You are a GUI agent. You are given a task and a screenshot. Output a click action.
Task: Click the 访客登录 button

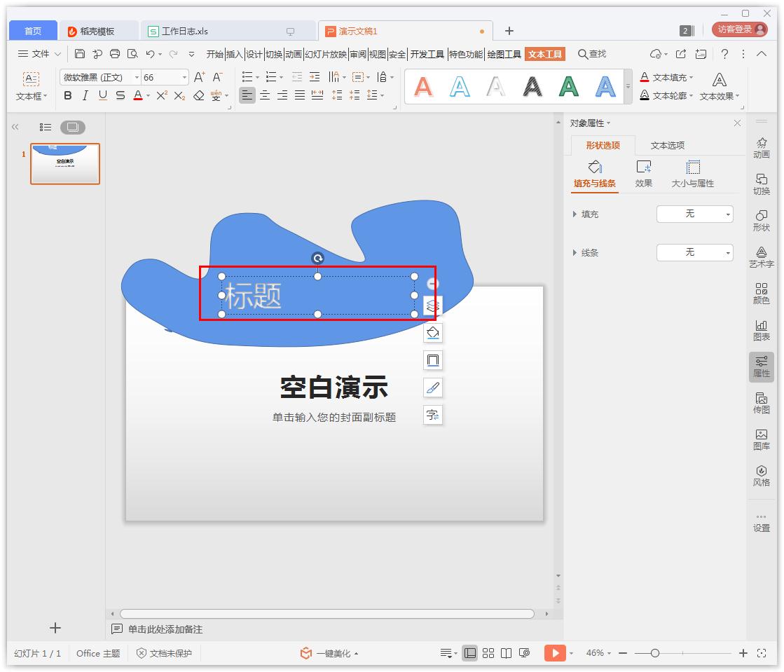(x=742, y=29)
